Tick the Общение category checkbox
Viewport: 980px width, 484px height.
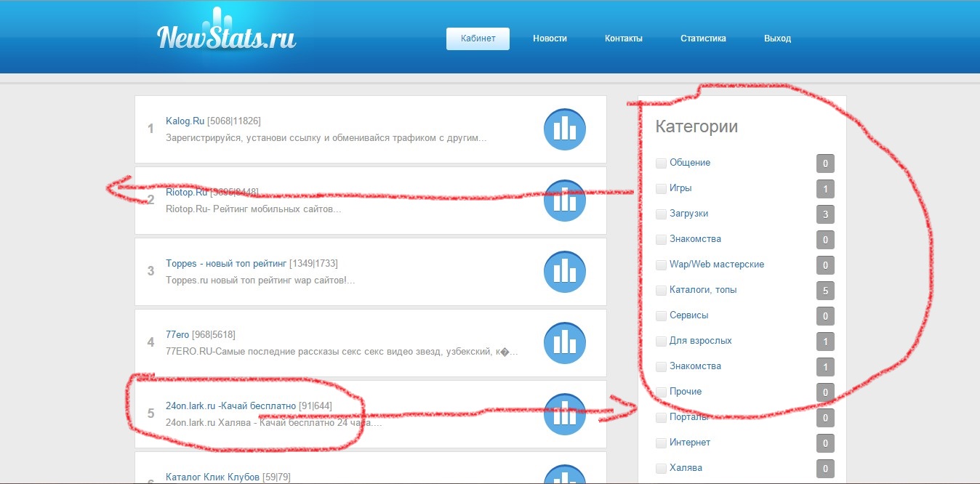pyautogui.click(x=661, y=163)
